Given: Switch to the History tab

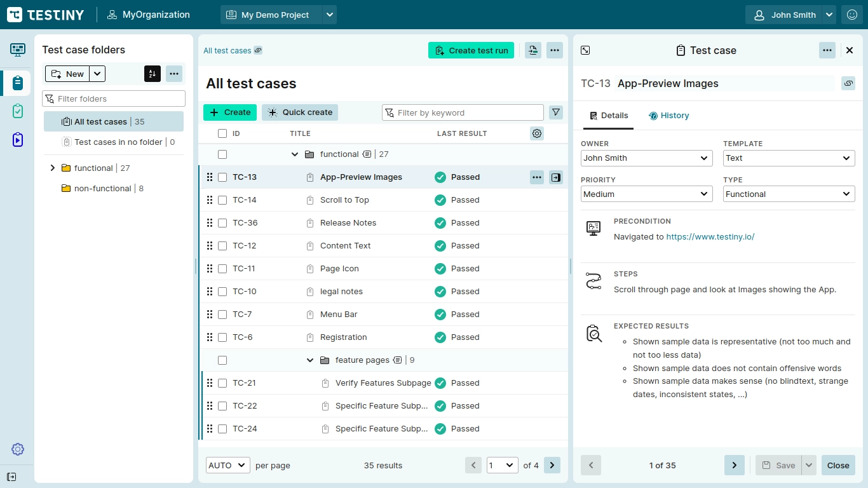Looking at the screenshot, I should tap(669, 116).
